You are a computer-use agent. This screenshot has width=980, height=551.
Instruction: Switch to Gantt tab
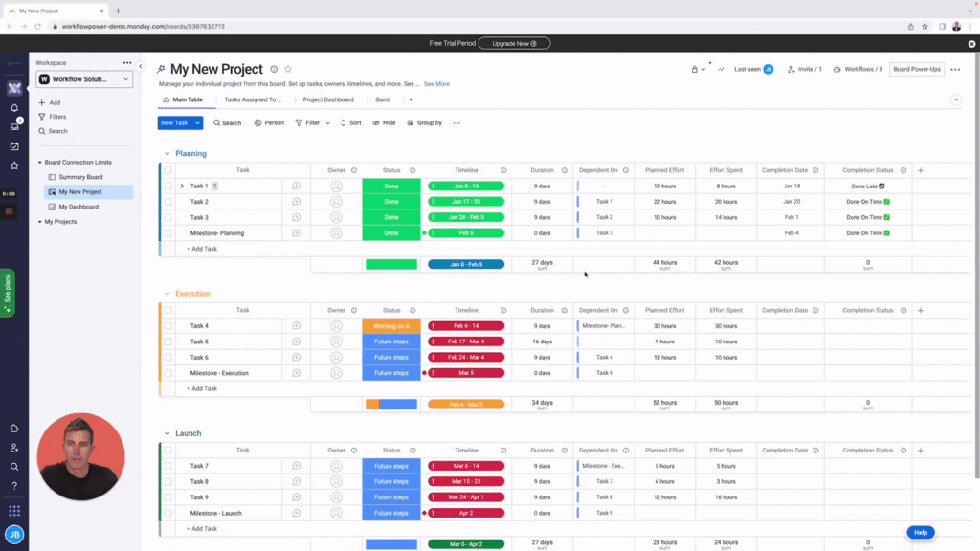click(383, 99)
